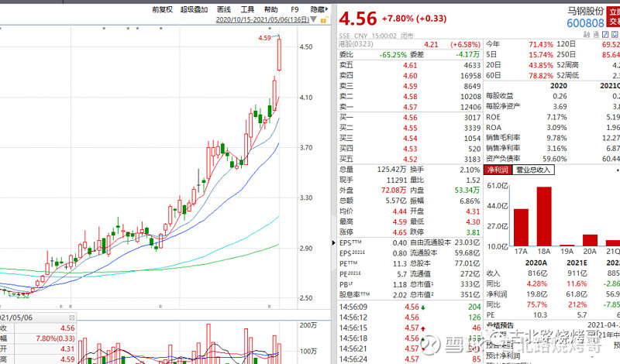Click the PE TTM value 11.3
Viewport: 620px width, 364px height.
(400, 263)
